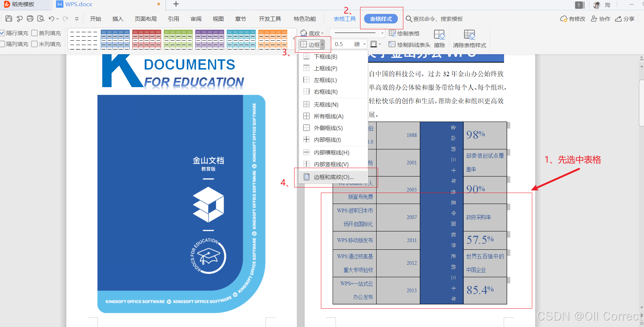
Task: Click the save icon in quick toolbar
Action: 9,19
